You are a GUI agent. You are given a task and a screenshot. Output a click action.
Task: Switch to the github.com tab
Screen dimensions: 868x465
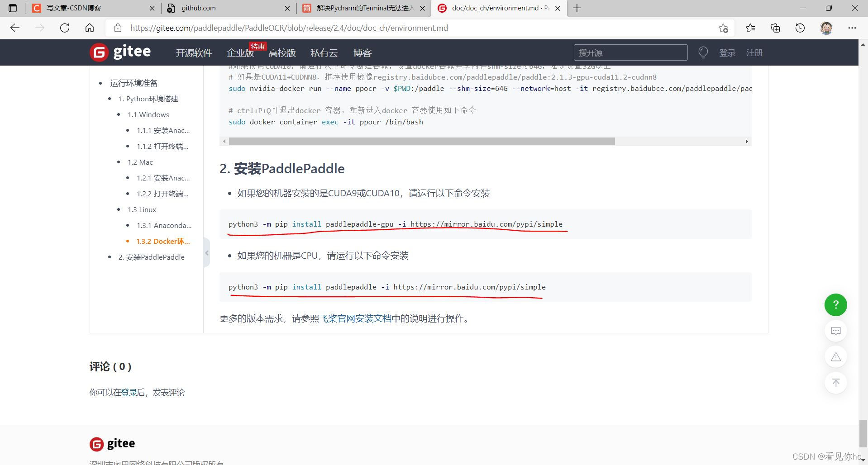pos(228,8)
